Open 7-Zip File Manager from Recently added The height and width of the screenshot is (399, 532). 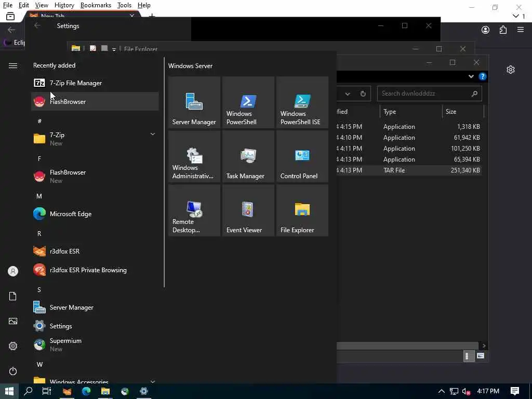(x=95, y=83)
